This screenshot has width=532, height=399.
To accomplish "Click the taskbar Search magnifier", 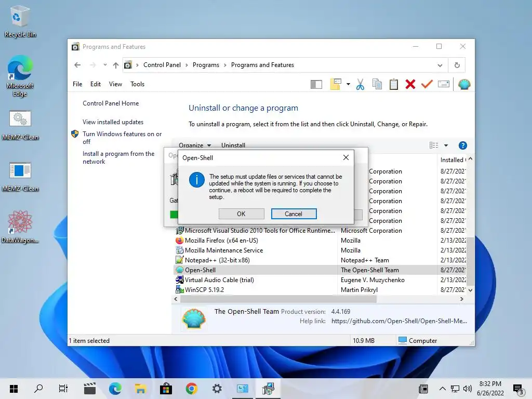I will (38, 389).
